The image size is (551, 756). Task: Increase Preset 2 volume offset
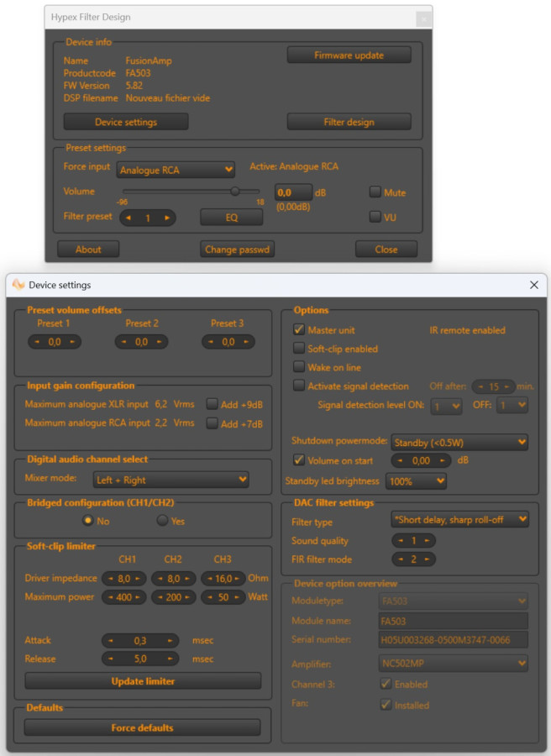tap(159, 342)
